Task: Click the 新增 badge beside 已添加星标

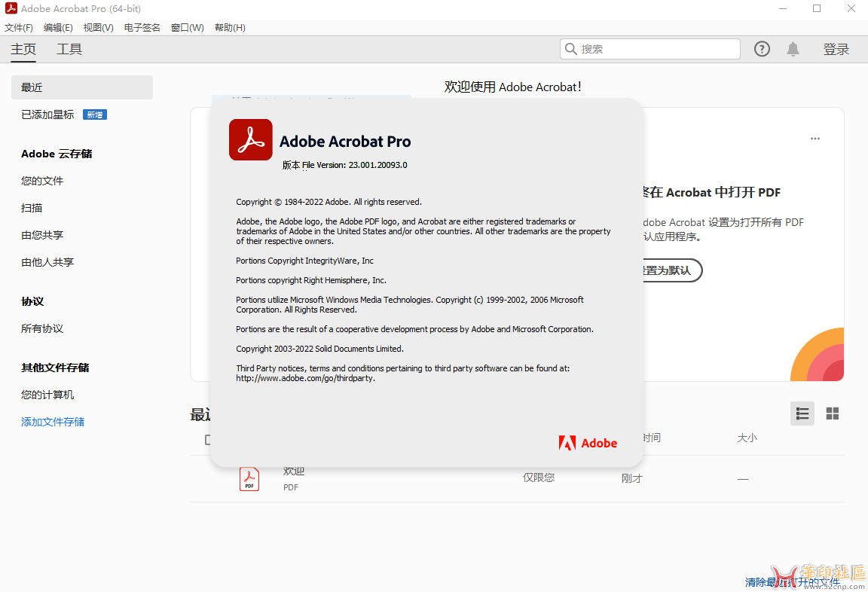Action: point(95,114)
